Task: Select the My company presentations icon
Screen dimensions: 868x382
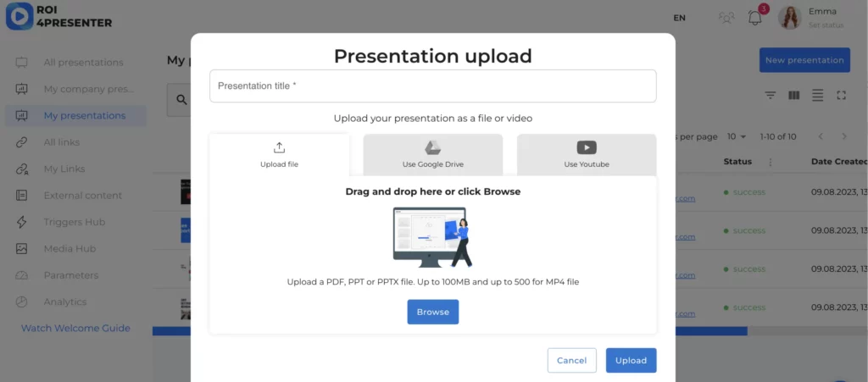Action: coord(21,89)
